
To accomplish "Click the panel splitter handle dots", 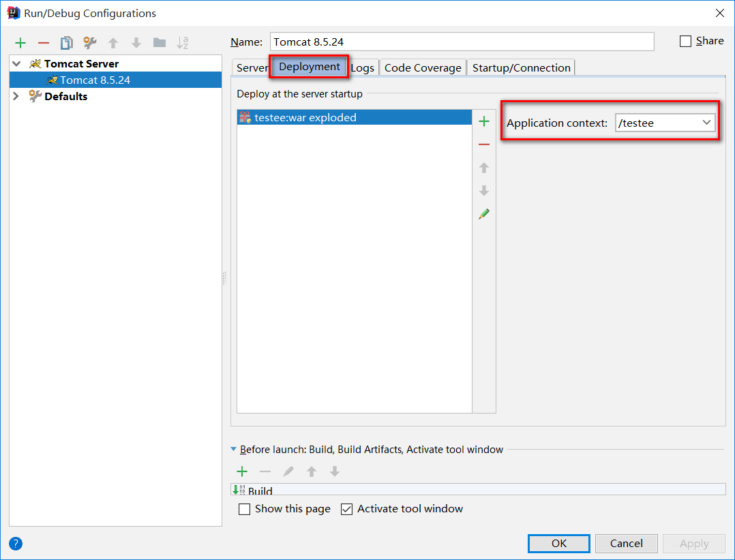I will click(x=224, y=278).
